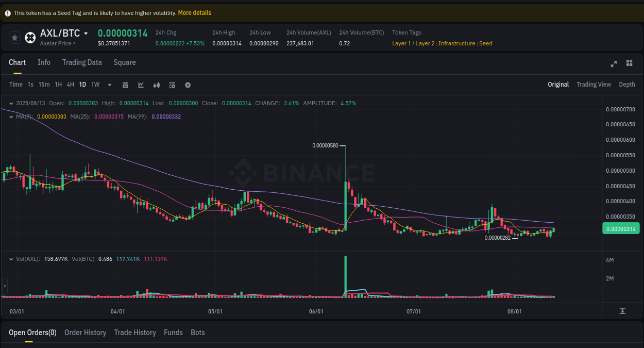The width and height of the screenshot is (644, 348).
Task: Open the chart layout grid icon
Action: (x=629, y=63)
